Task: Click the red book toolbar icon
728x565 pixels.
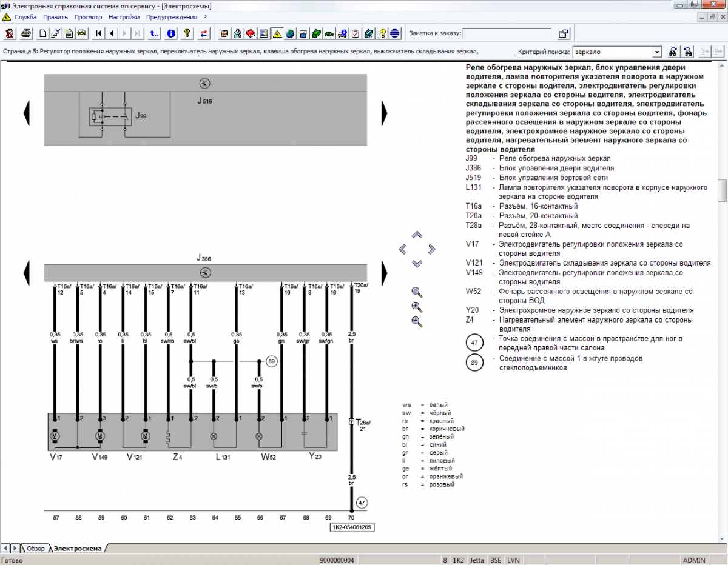Action: [x=251, y=33]
